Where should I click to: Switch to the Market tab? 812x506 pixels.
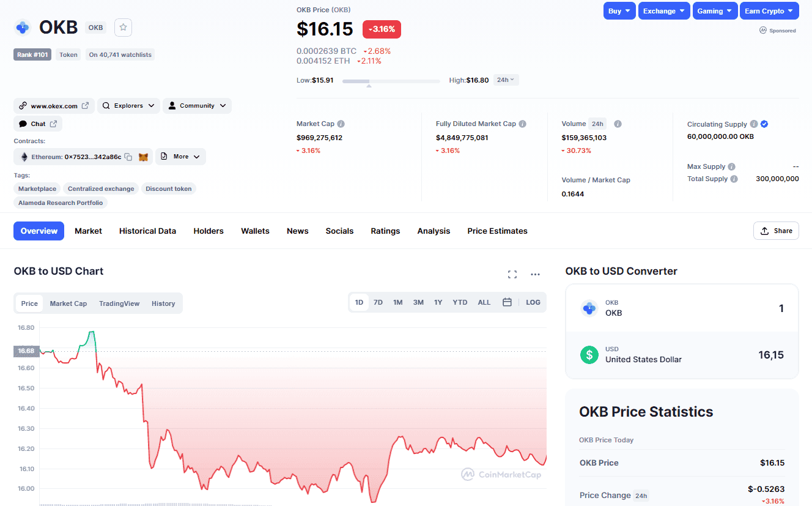pyautogui.click(x=88, y=231)
